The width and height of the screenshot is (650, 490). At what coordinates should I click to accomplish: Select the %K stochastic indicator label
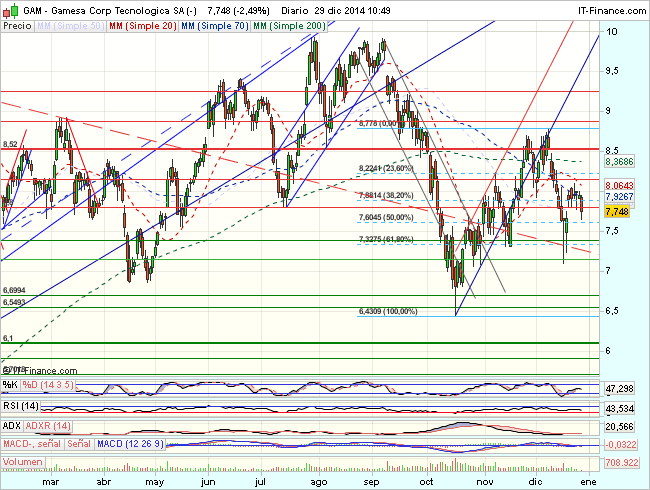[x=10, y=385]
